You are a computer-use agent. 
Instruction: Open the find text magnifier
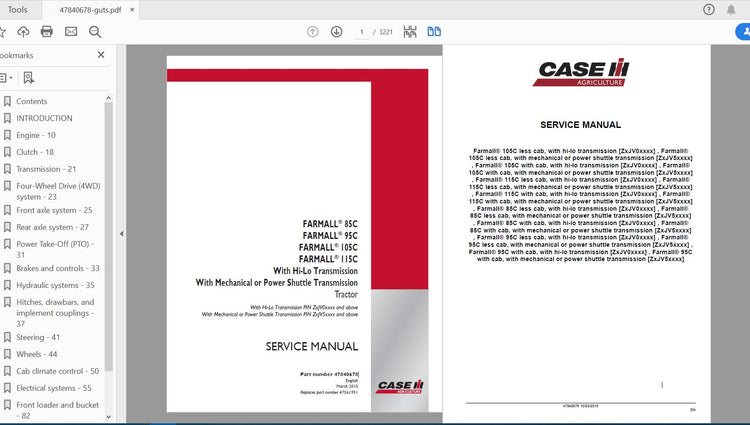[x=95, y=32]
